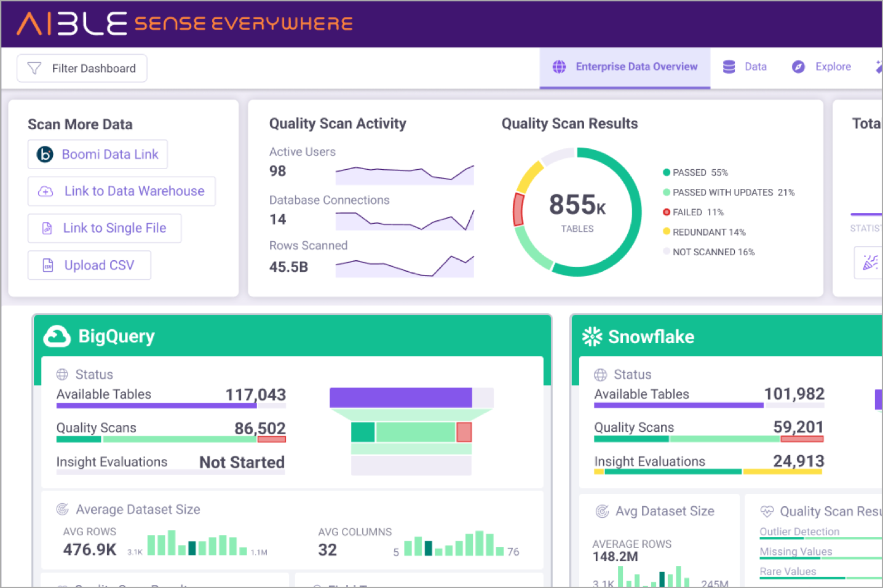Switch to Enterprise Data Overview tab
Screen dimensions: 883x588
(x=625, y=67)
